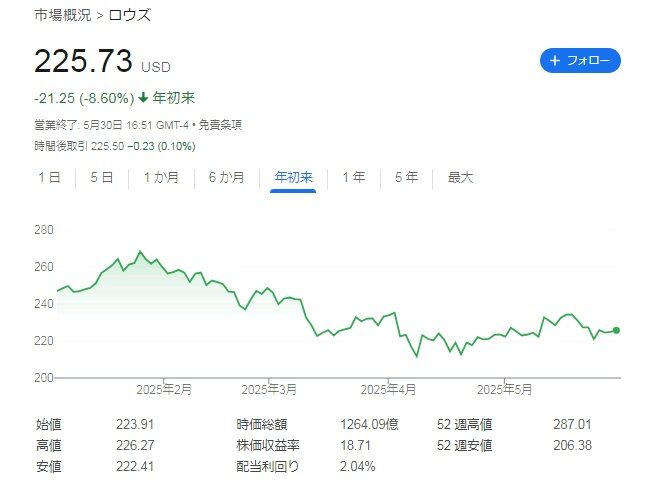This screenshot has width=646, height=480.
Task: Click the 始値 label
Action: (49, 424)
